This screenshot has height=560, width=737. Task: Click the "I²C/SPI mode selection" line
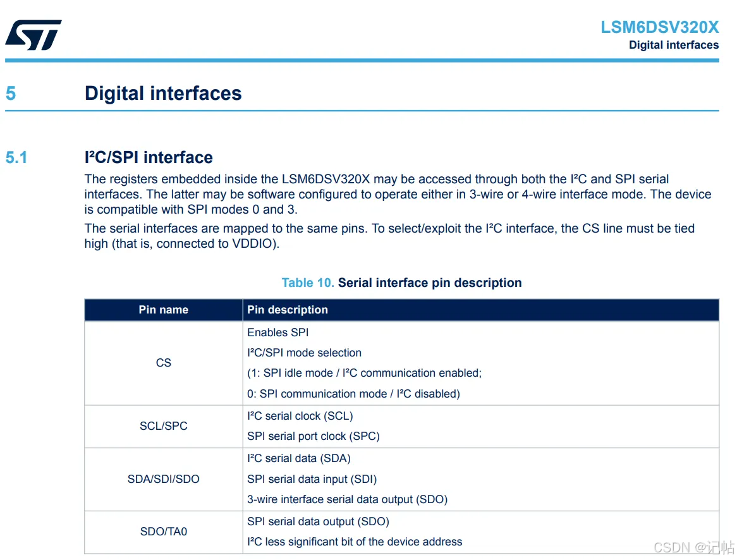tap(304, 353)
